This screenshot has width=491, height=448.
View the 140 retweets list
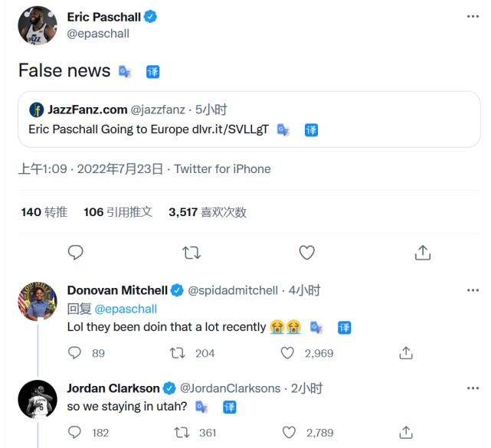tap(44, 212)
